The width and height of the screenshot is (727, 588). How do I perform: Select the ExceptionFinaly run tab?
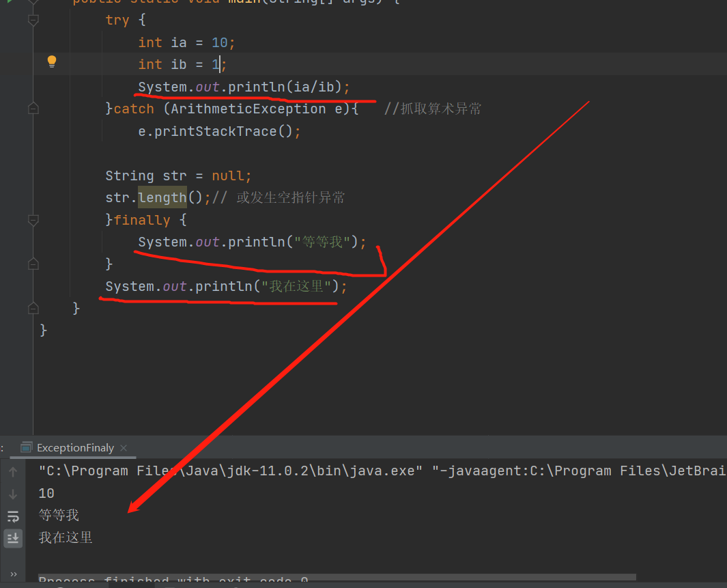click(75, 448)
